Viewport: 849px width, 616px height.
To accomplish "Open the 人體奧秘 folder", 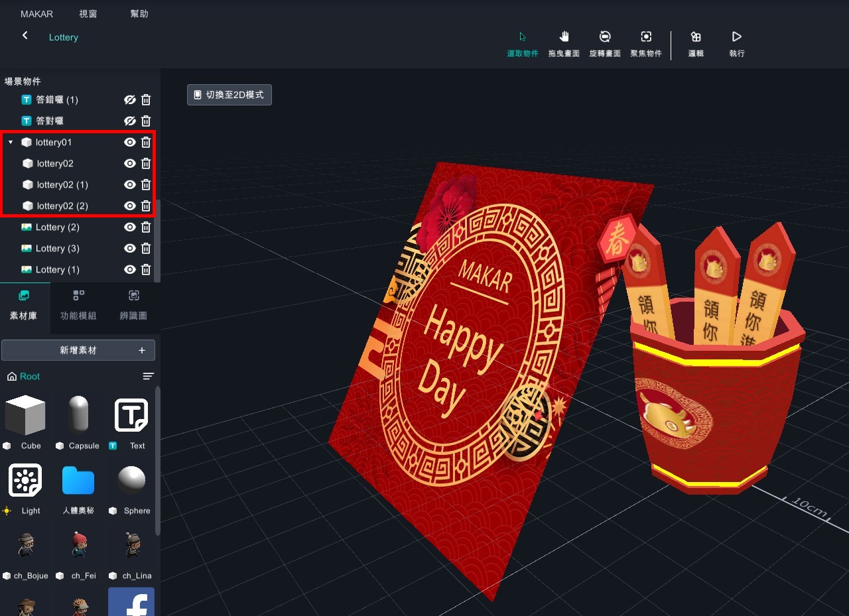I will (78, 481).
